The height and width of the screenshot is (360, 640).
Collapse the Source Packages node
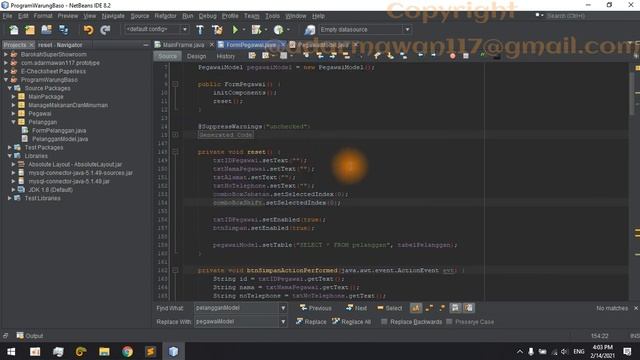pos(10,88)
